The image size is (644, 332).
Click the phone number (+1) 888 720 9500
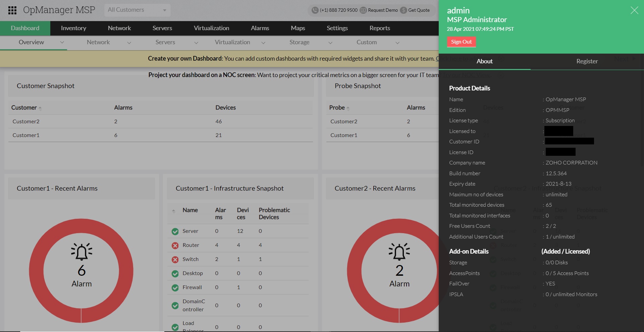point(339,10)
